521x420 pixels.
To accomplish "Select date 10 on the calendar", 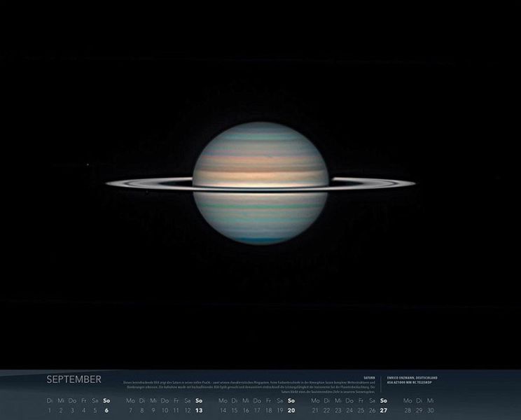I will click(x=165, y=410).
